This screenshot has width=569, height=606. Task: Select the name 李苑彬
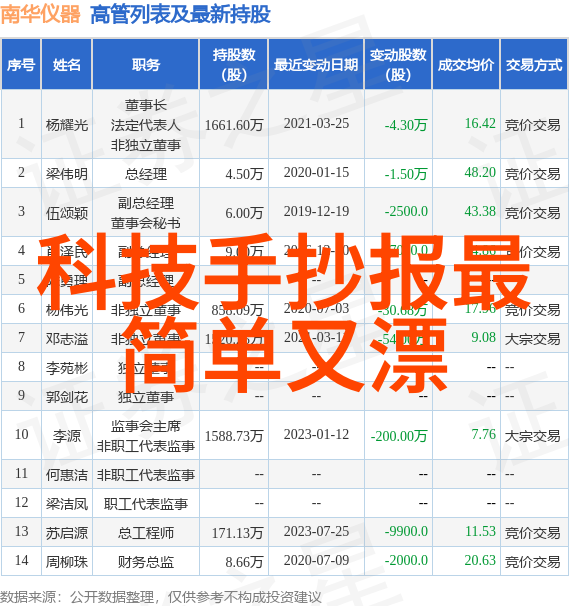(67, 368)
